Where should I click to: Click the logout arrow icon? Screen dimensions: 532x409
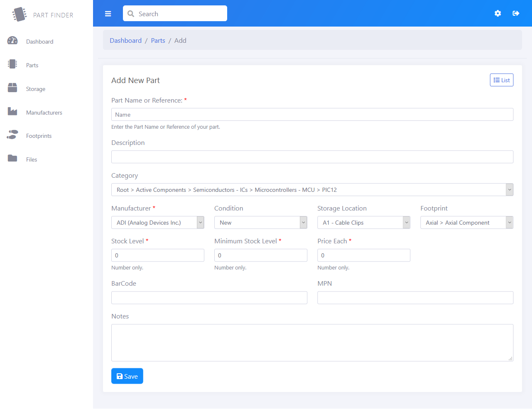pos(516,13)
